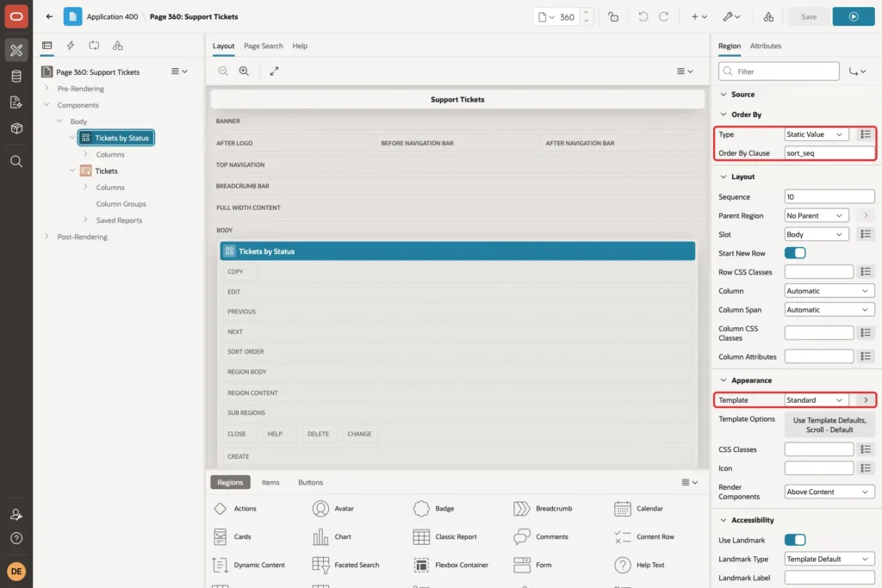Image resolution: width=882 pixels, height=588 pixels.
Task: Click the lock page icon in toolbar
Action: tap(613, 17)
